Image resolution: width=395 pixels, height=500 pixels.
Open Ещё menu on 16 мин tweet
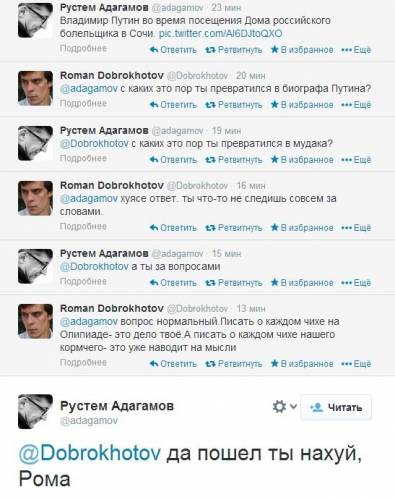tap(356, 228)
